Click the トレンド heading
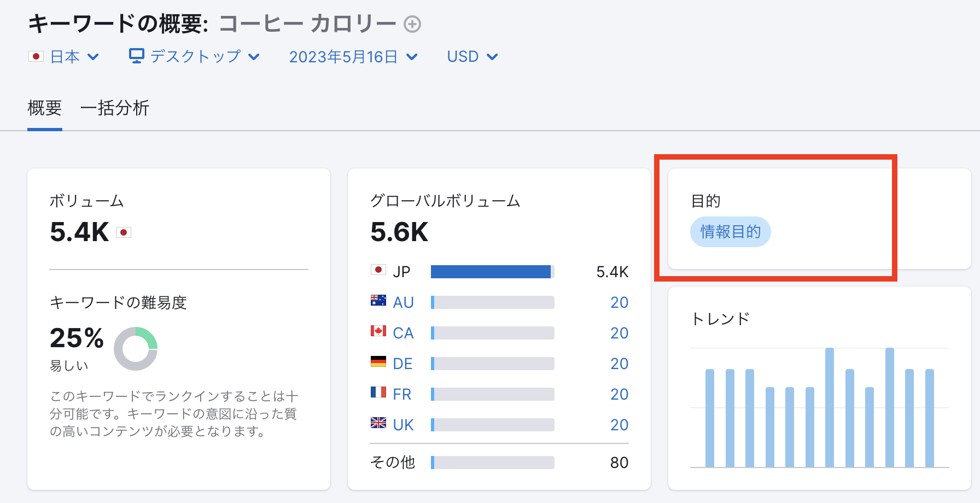Image resolution: width=980 pixels, height=503 pixels. point(720,319)
